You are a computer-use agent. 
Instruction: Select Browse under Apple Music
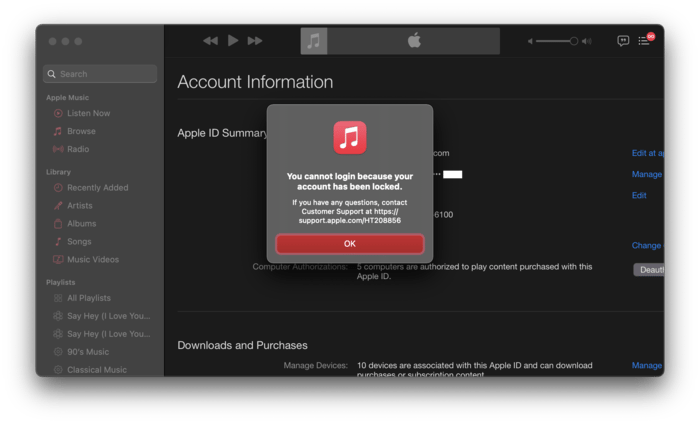click(x=81, y=131)
